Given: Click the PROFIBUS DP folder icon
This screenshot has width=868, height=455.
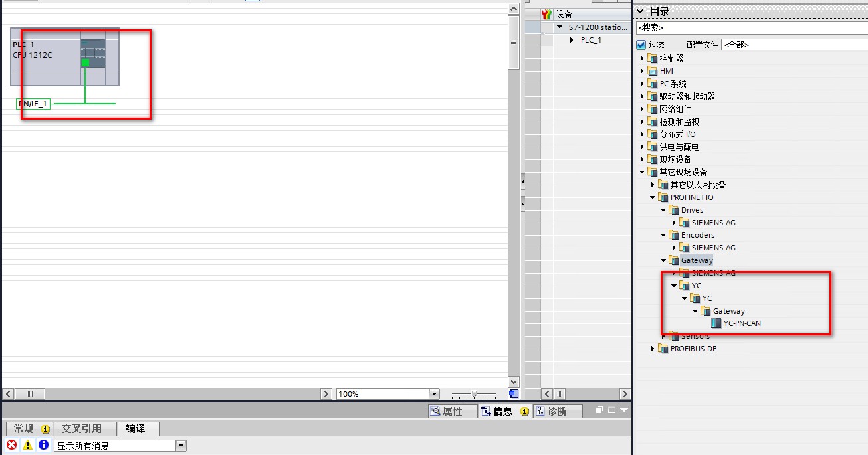Looking at the screenshot, I should click(663, 349).
